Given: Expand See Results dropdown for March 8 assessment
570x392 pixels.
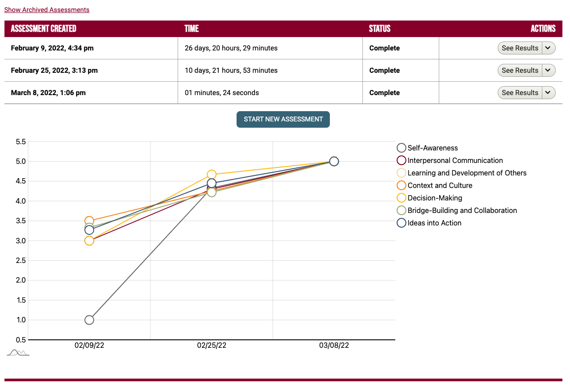Looking at the screenshot, I should (x=548, y=92).
